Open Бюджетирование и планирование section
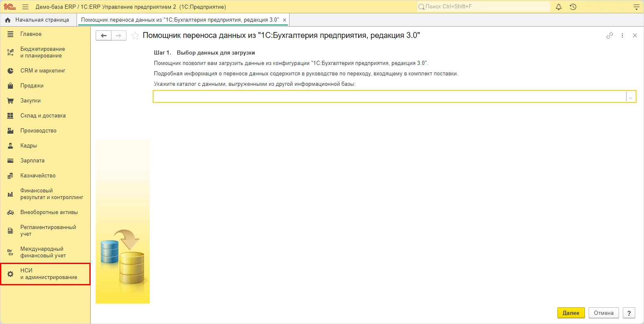This screenshot has height=324, width=644. tap(45, 52)
